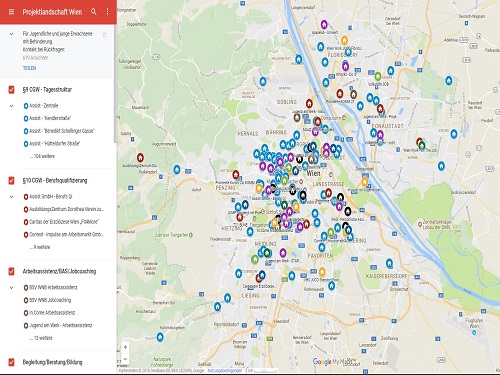Uncheck the §10 CGW - Berufsqualifizierung layer
The image size is (500, 375).
click(11, 180)
